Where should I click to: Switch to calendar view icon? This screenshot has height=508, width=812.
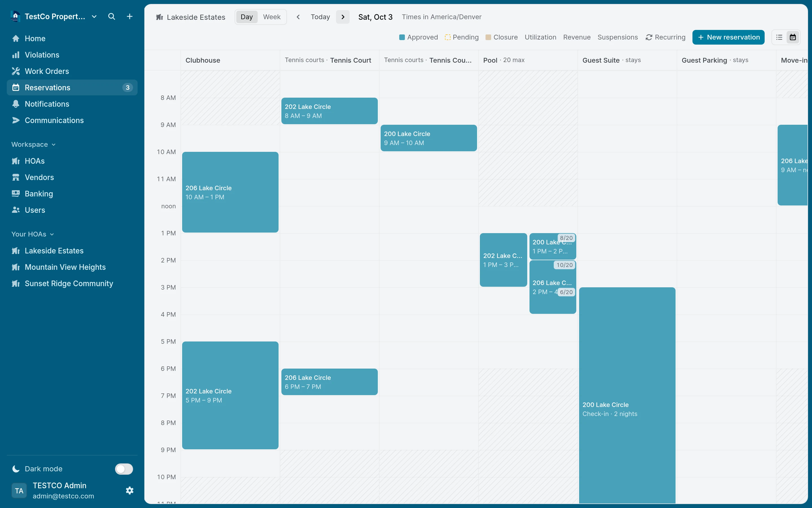pyautogui.click(x=793, y=37)
